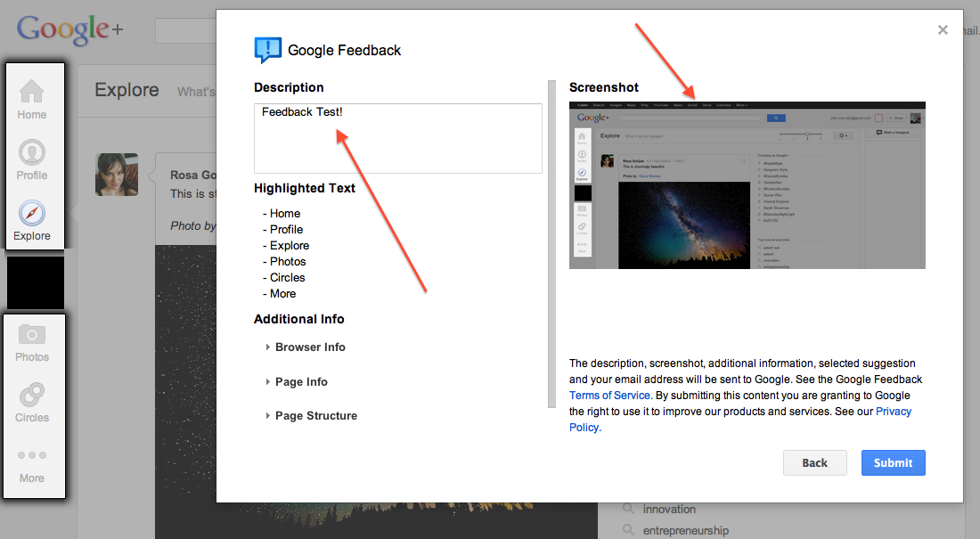Expand the Page Structure section

point(312,416)
